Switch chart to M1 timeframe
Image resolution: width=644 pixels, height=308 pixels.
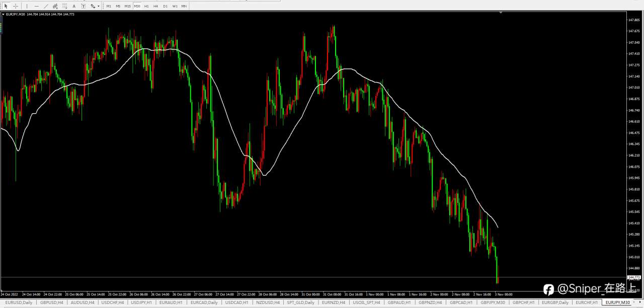point(109,6)
